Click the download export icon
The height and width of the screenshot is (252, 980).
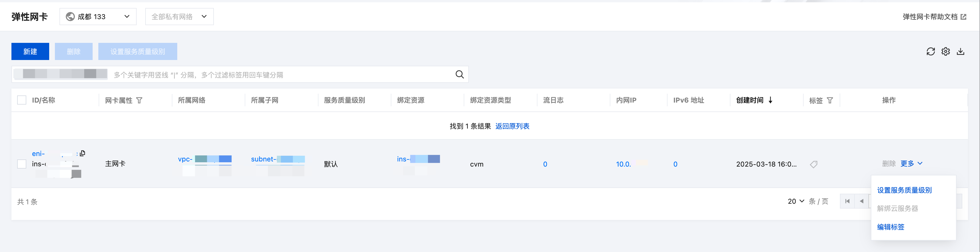point(960,51)
